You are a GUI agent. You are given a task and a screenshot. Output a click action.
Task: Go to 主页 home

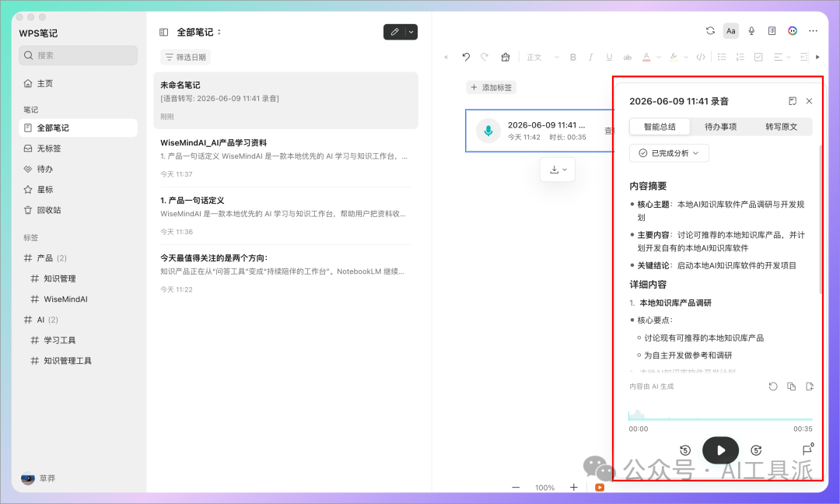click(79, 83)
